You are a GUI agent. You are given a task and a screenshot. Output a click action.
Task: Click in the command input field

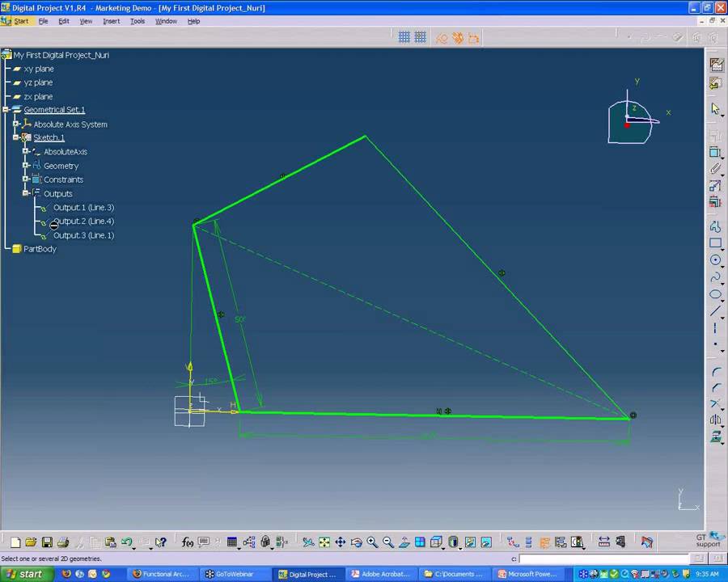tap(603, 559)
